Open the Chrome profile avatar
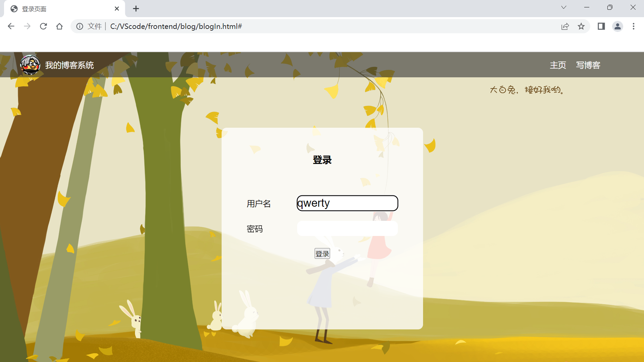Screen dimensions: 644x362 [617, 26]
